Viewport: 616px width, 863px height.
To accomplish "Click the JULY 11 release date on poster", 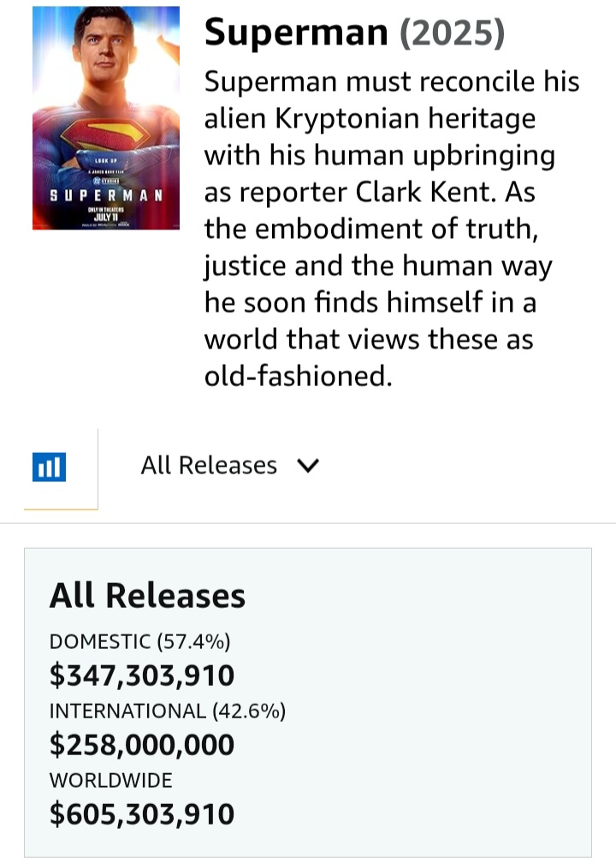I will pyautogui.click(x=106, y=217).
